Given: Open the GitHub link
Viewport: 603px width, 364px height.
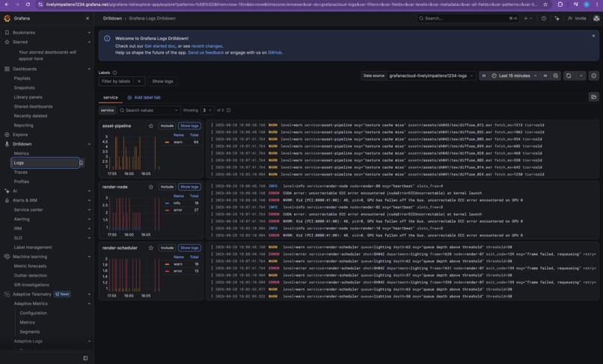Looking at the screenshot, I should pos(275,52).
